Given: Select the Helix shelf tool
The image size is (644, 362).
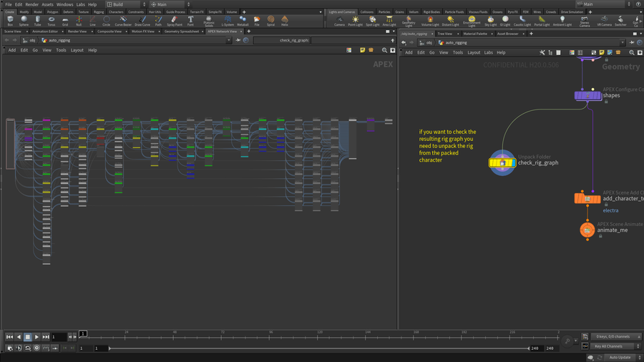Looking at the screenshot, I should coord(285,21).
